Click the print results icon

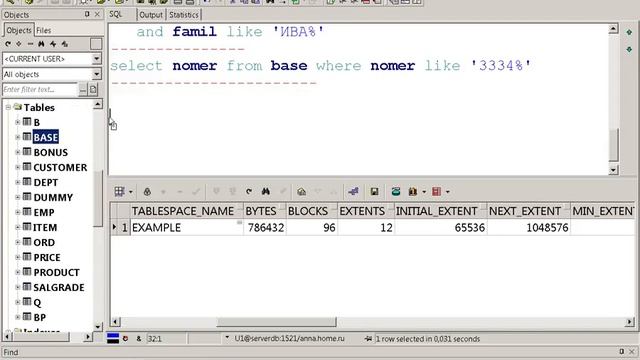click(413, 191)
